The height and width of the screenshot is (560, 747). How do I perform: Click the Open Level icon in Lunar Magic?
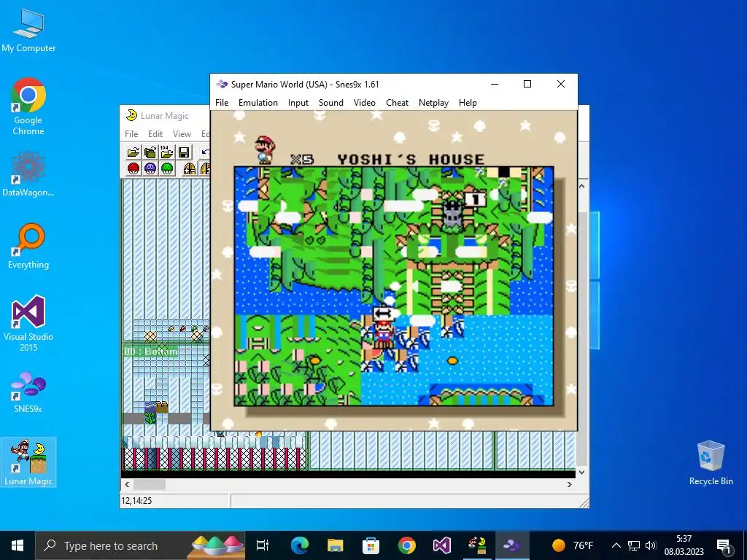133,152
